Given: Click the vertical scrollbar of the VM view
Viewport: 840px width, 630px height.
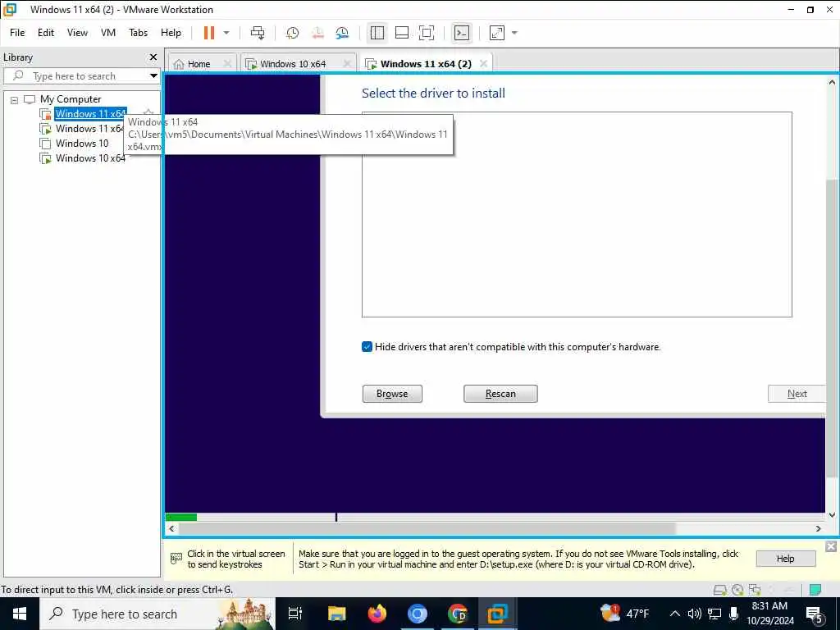Looking at the screenshot, I should click(x=832, y=326).
